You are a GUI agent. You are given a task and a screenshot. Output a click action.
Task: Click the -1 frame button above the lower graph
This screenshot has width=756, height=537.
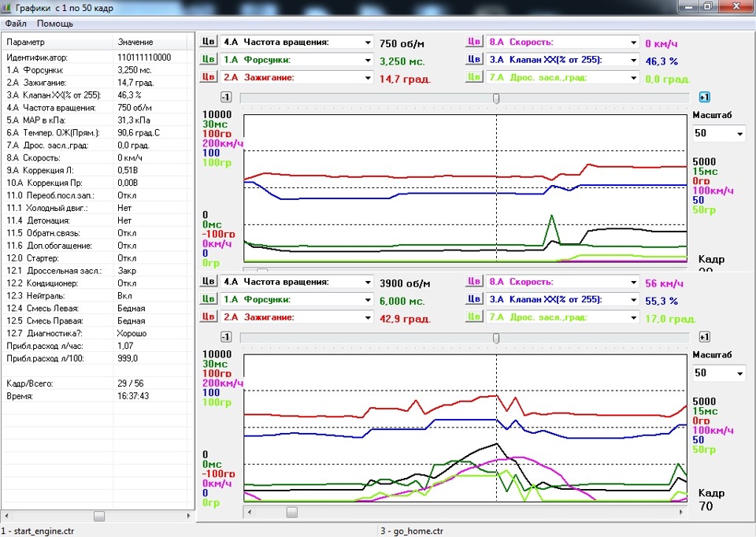(x=226, y=336)
